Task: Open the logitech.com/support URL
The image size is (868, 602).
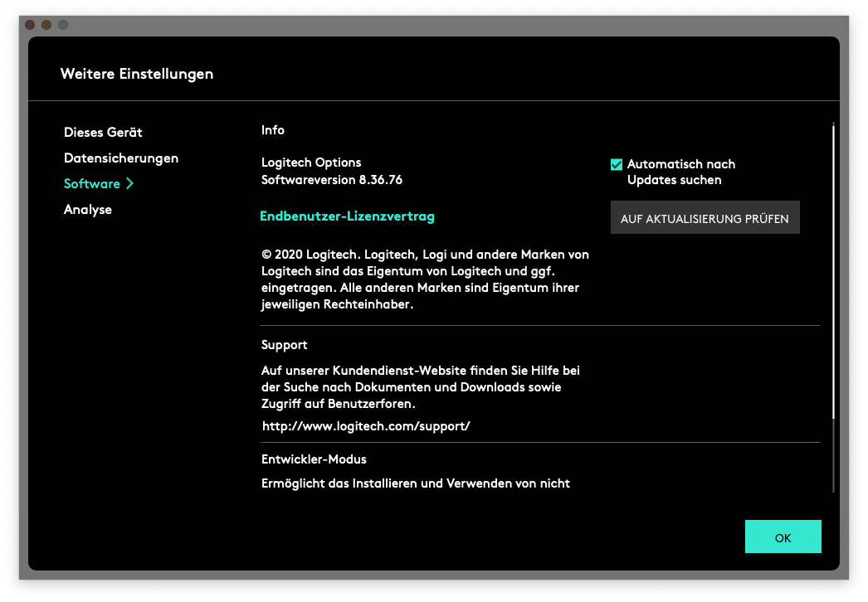Action: tap(366, 426)
